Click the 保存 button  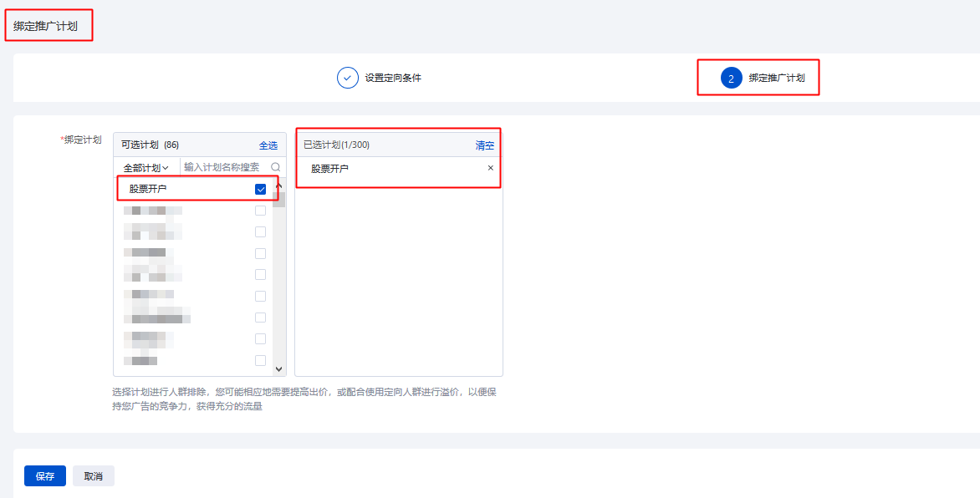45,476
